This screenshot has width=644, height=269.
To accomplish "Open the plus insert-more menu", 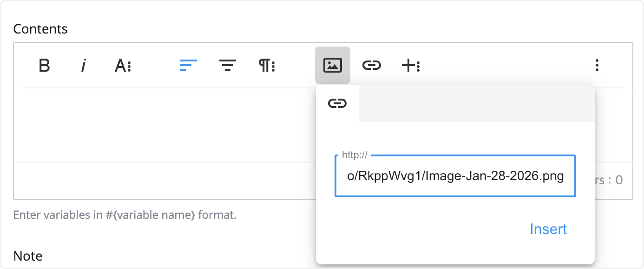I will point(411,66).
